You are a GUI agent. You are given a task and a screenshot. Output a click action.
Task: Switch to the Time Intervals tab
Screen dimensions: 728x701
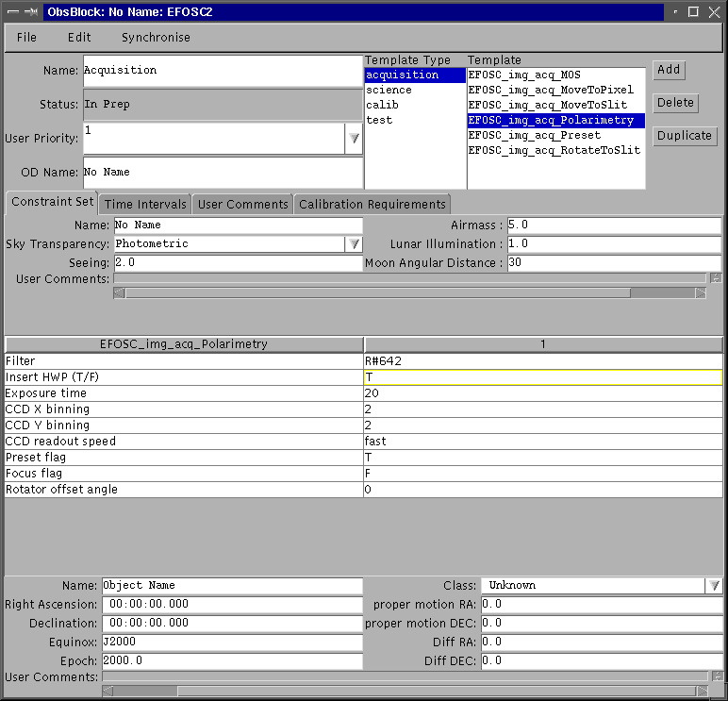145,205
